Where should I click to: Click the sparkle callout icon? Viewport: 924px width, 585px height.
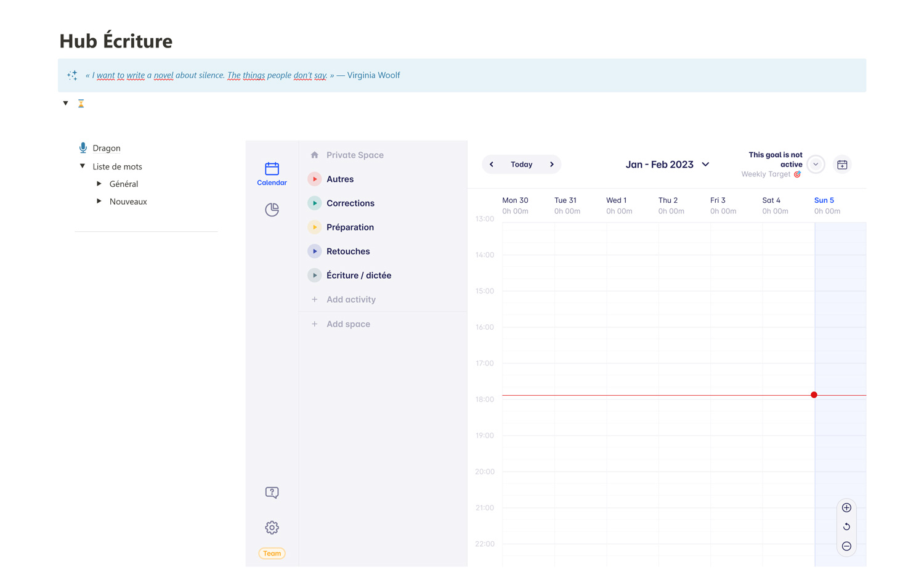click(72, 75)
